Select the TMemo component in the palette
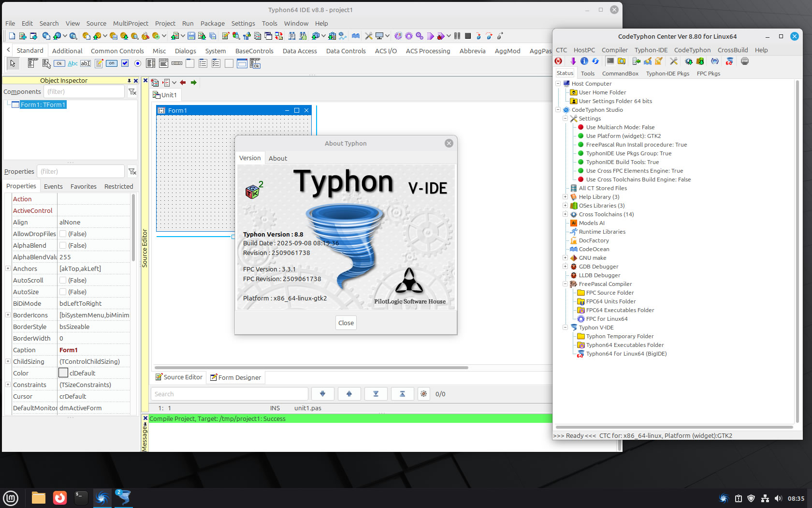The image size is (812, 508). 99,63
